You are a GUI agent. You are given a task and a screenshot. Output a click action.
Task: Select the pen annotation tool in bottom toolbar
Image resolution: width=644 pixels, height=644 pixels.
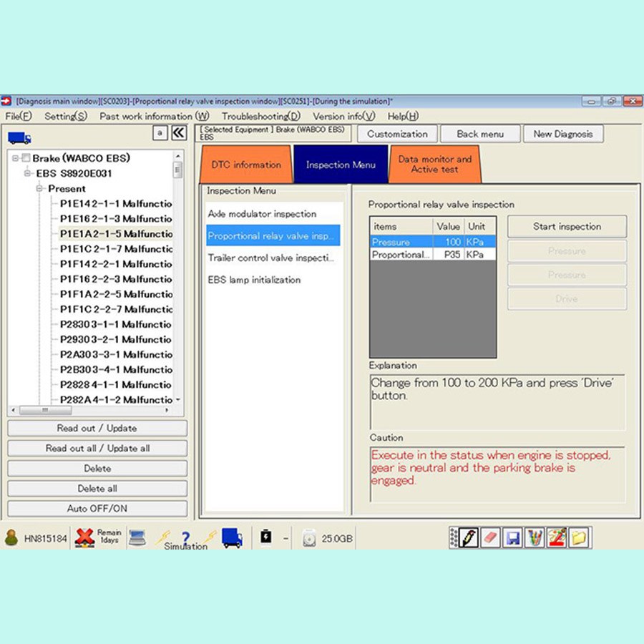[467, 537]
